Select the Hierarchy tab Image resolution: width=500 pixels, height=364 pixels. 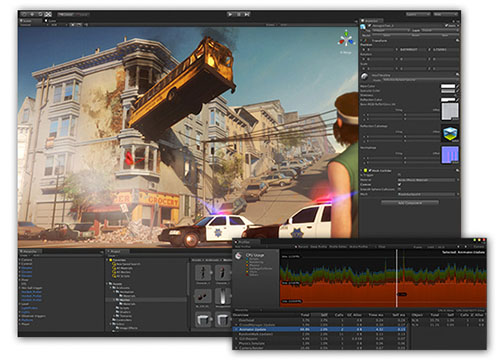[30, 251]
